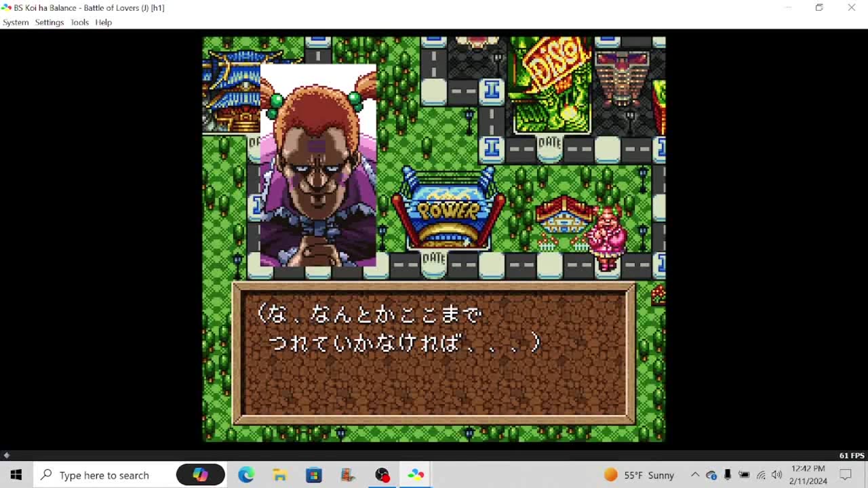The height and width of the screenshot is (488, 868).
Task: Restore down the emulator window
Action: click(x=819, y=7)
